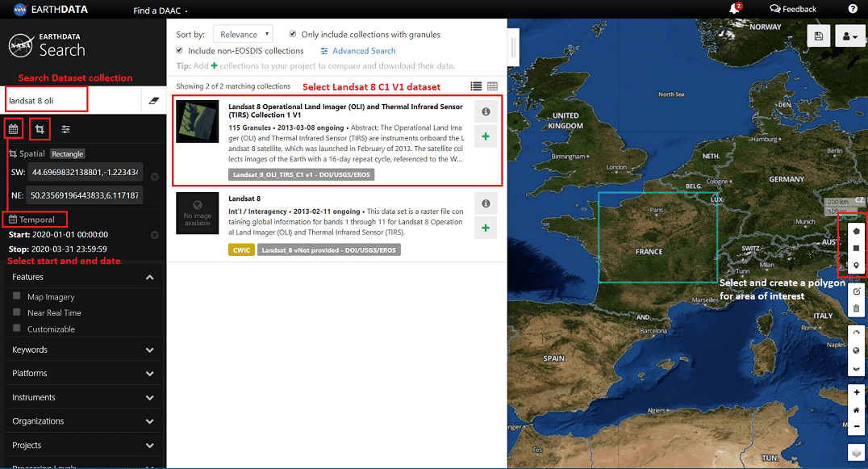868x469 pixels.
Task: Open the advanced filter sliders icon
Action: [66, 129]
